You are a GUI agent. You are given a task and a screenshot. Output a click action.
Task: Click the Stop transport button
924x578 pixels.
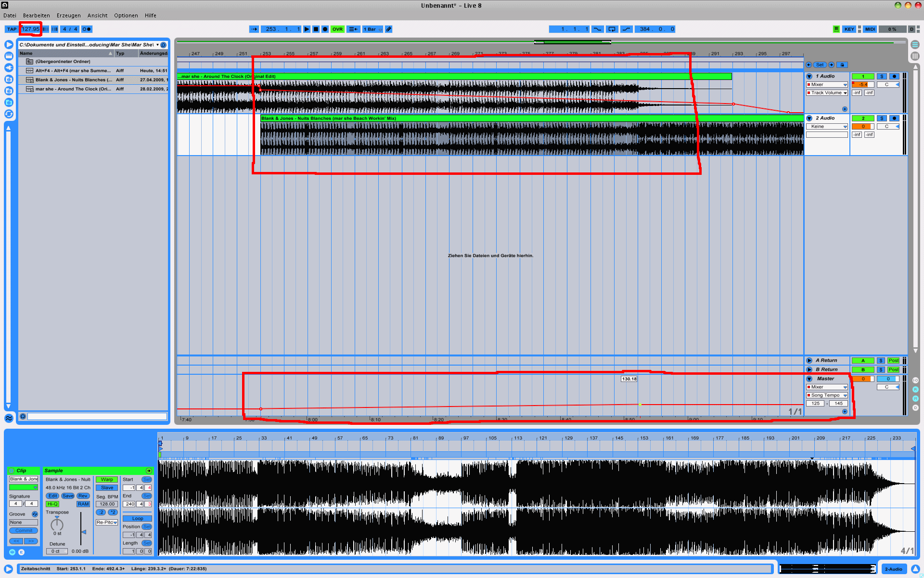point(316,29)
